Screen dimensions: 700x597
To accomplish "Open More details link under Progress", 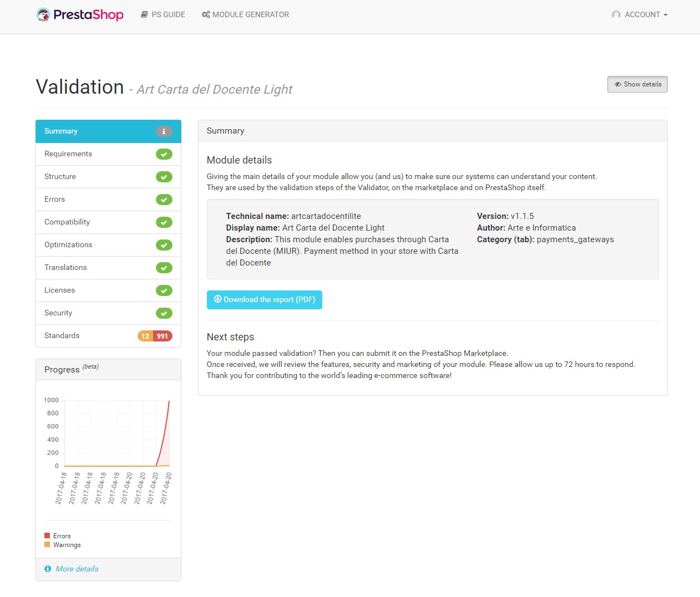I will pyautogui.click(x=77, y=569).
